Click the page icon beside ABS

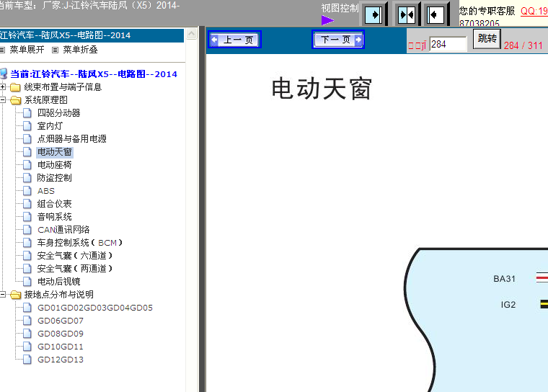[27, 191]
